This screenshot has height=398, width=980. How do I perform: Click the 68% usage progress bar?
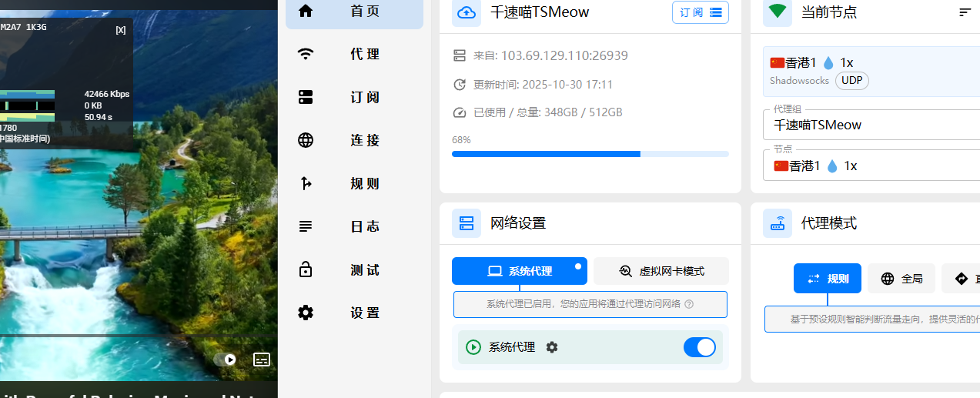click(590, 154)
